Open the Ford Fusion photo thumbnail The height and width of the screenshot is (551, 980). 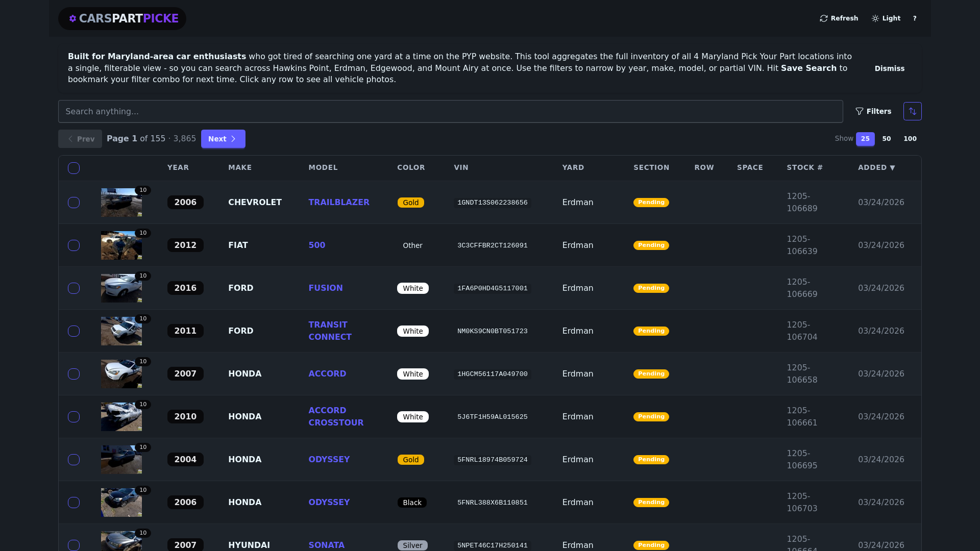[x=121, y=288]
